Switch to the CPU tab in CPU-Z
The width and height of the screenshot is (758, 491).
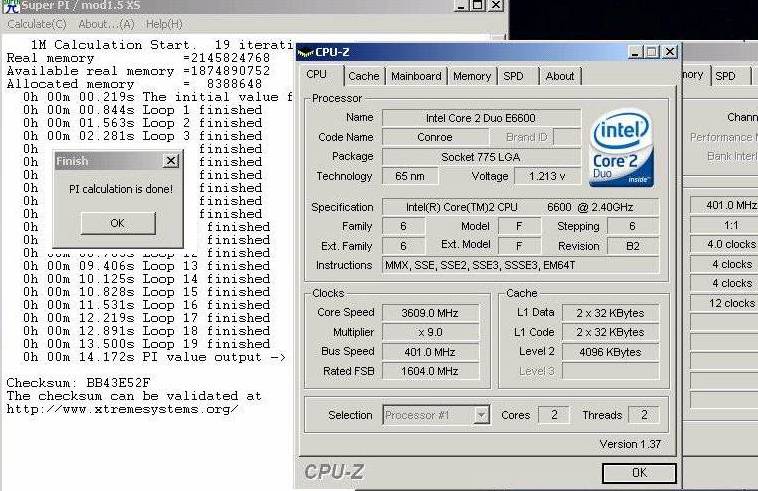317,75
